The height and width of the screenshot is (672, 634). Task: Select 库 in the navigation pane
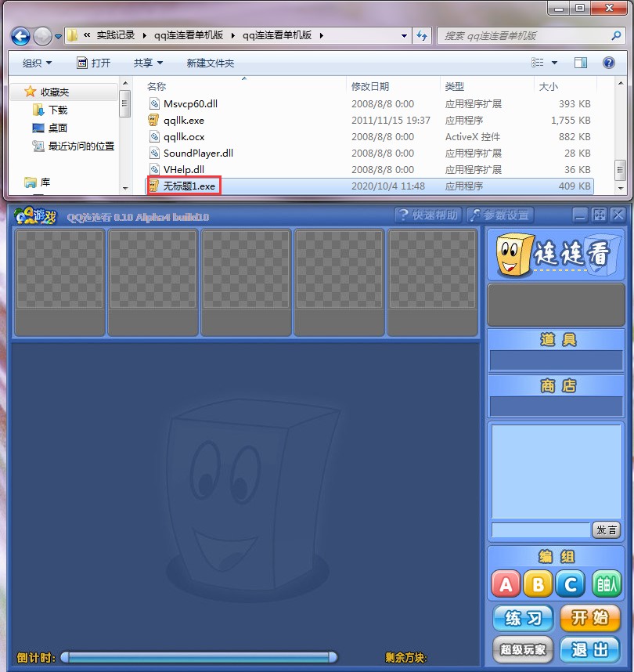click(45, 182)
